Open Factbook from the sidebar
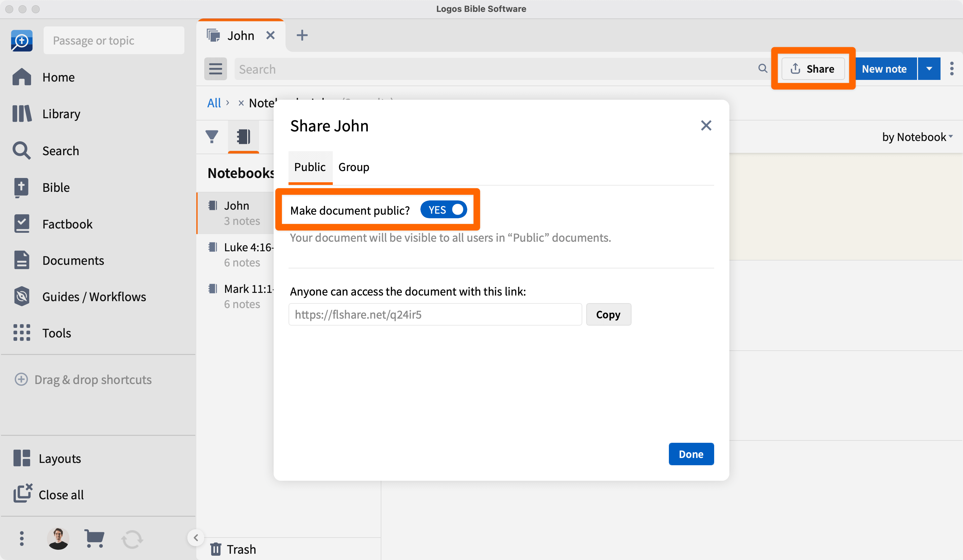The width and height of the screenshot is (963, 560). [x=53, y=224]
